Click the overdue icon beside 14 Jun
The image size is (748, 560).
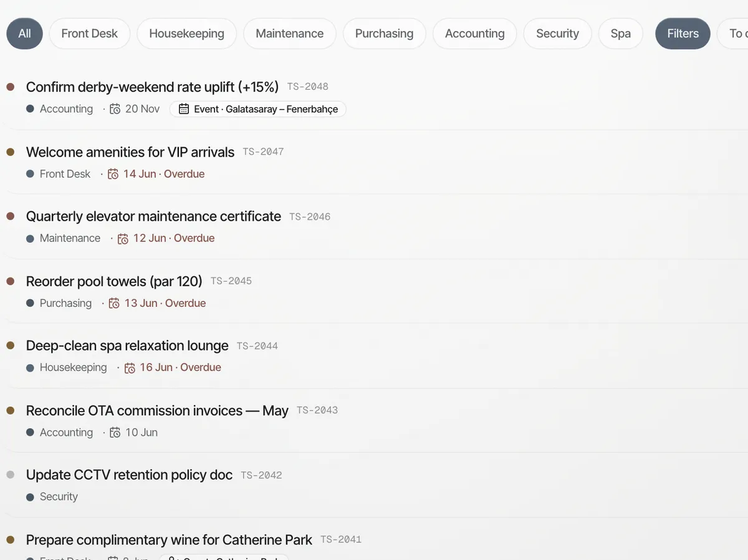(113, 174)
